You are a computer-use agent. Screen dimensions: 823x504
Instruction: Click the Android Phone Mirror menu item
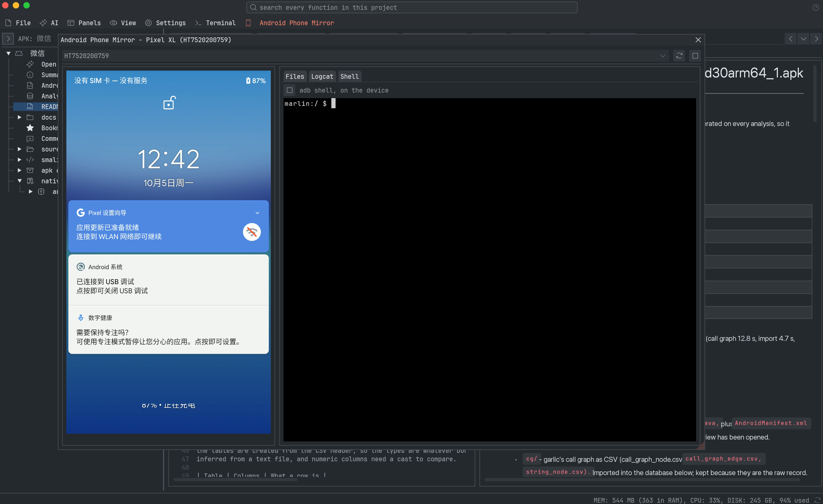tap(290, 23)
